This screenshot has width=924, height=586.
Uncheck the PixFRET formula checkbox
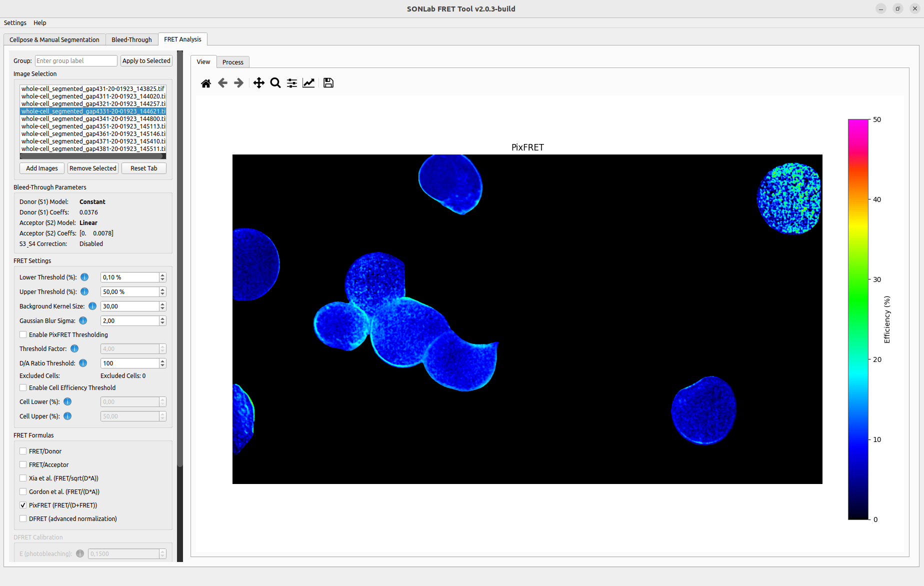pos(23,505)
